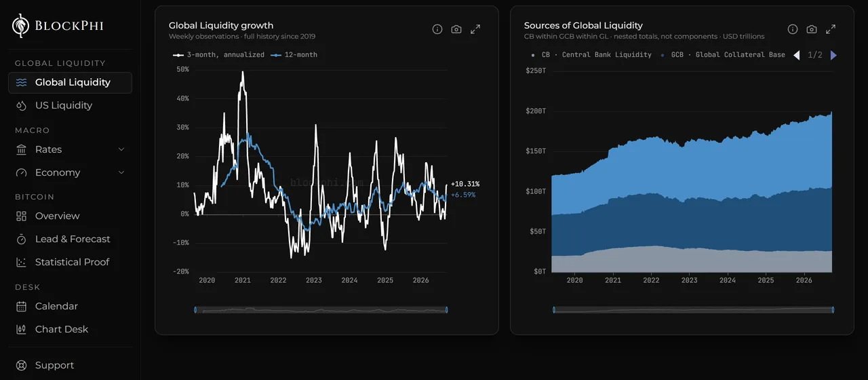
Task: Open the Support page
Action: tap(70, 365)
